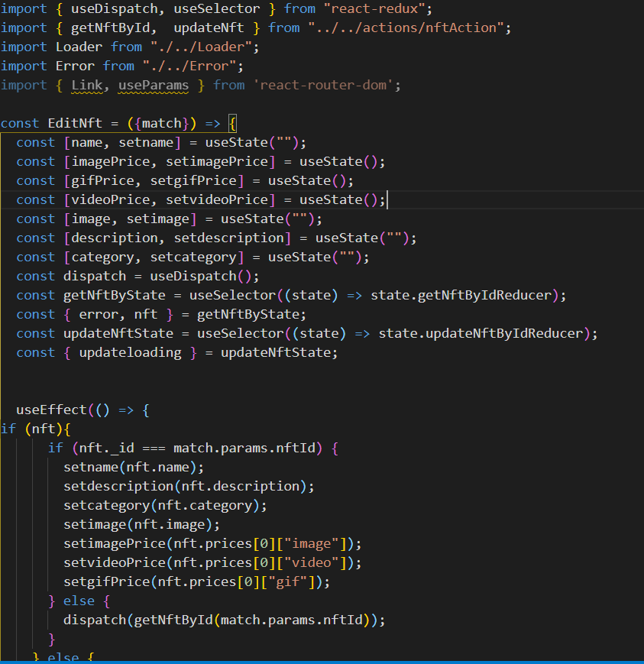Click the "image" key string in setimagePrice
644x664 pixels.
(311, 544)
